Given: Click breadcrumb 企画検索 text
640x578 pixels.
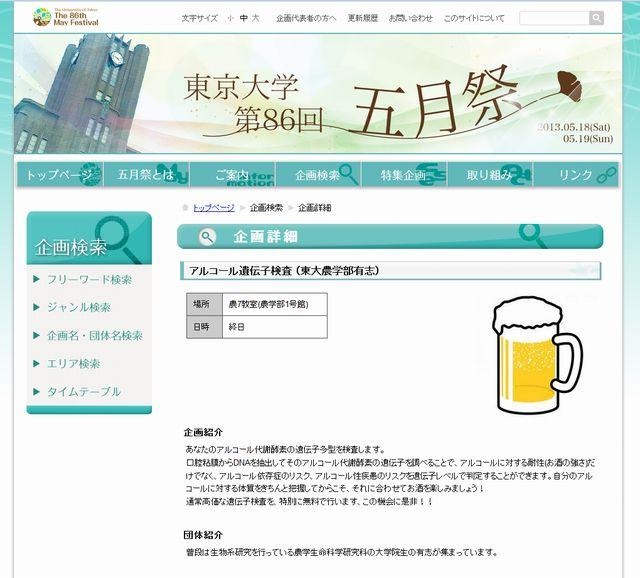Looking at the screenshot, I should click(266, 207).
